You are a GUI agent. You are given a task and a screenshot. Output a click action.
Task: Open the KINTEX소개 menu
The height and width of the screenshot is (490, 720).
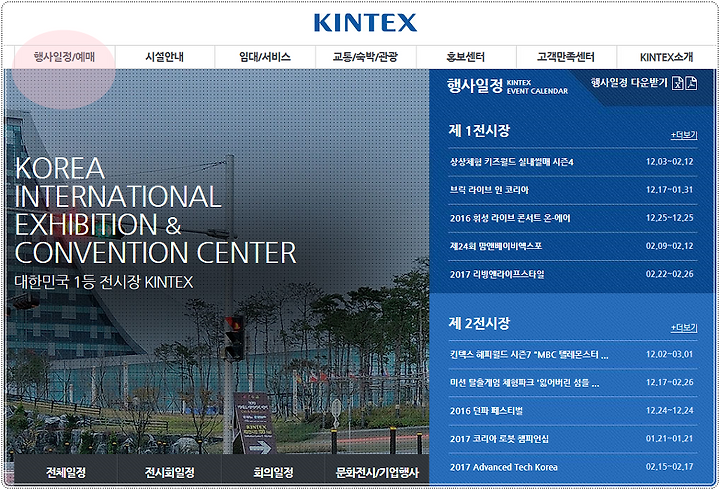666,57
